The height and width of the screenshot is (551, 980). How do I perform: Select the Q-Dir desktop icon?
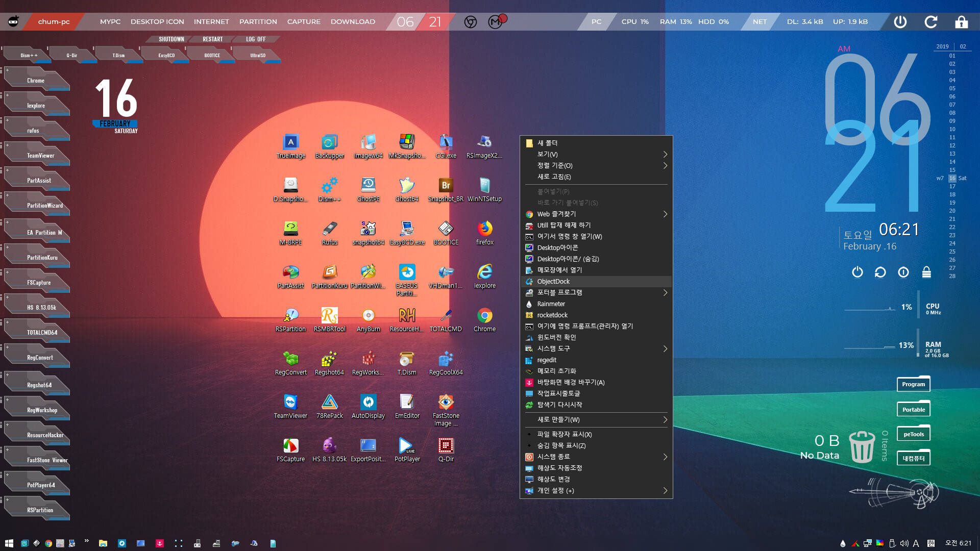pos(446,450)
